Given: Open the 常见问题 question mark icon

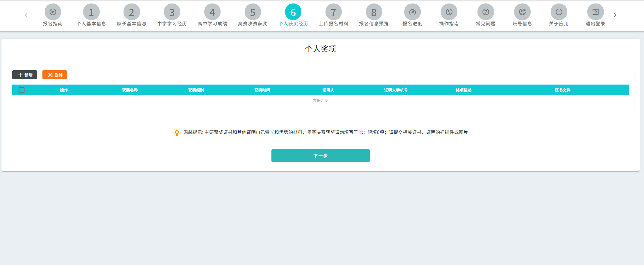Looking at the screenshot, I should point(485,12).
